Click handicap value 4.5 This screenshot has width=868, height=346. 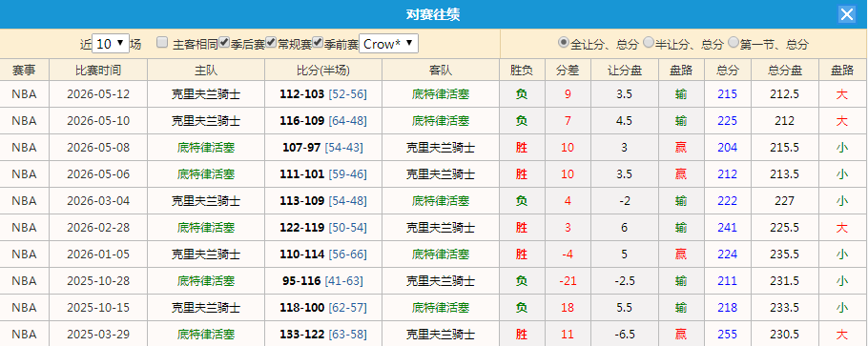coord(625,121)
